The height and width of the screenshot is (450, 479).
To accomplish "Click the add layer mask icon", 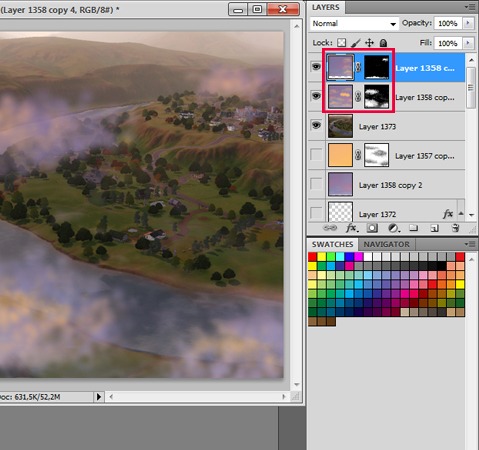I will tap(372, 228).
